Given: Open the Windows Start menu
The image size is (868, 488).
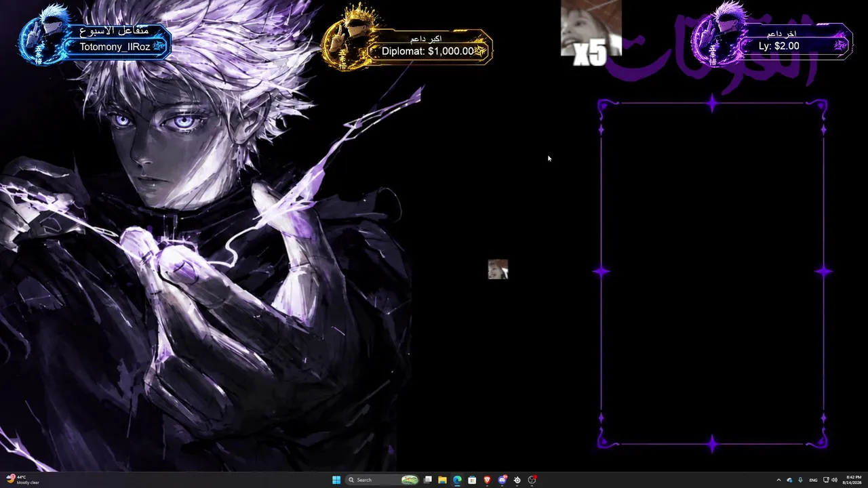Looking at the screenshot, I should [336, 480].
